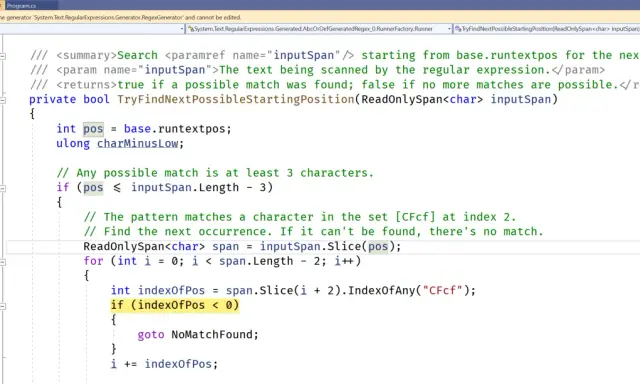Click the 'Find the next occurrence' comment

click(x=313, y=232)
